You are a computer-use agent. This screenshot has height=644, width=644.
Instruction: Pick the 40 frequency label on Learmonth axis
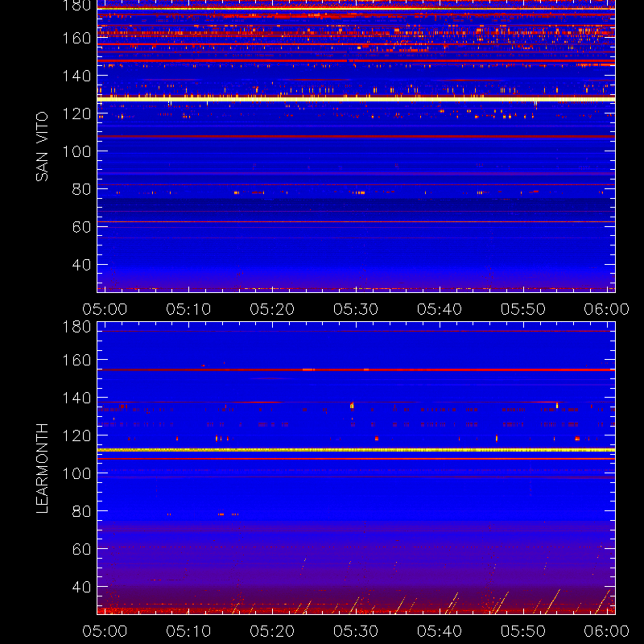[x=81, y=587]
